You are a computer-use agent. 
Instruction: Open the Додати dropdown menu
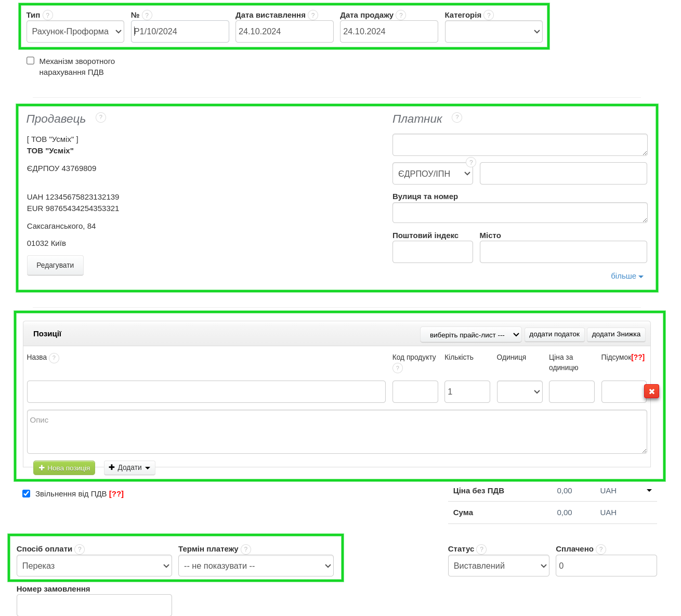pyautogui.click(x=129, y=468)
